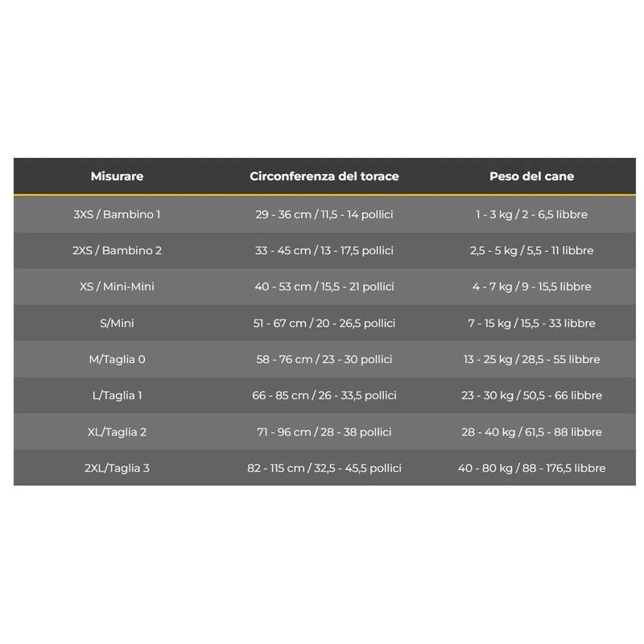Select the 2XL/Taglia 3 size row
This screenshot has height=644, width=644.
coord(117,468)
